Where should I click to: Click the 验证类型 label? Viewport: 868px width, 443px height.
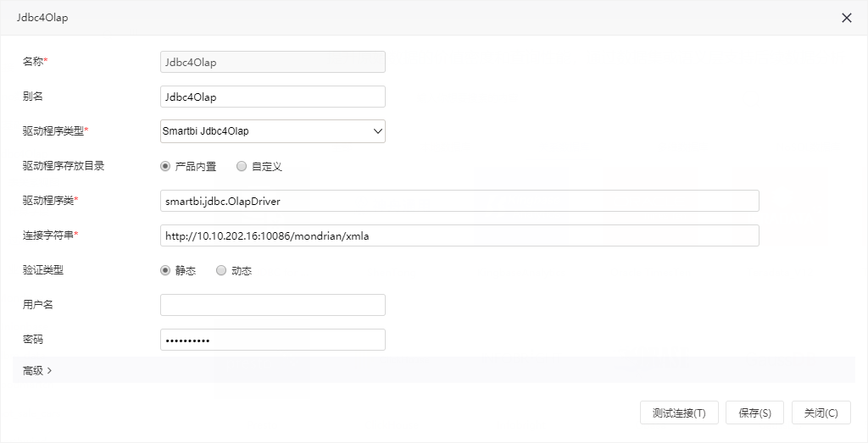pos(43,270)
